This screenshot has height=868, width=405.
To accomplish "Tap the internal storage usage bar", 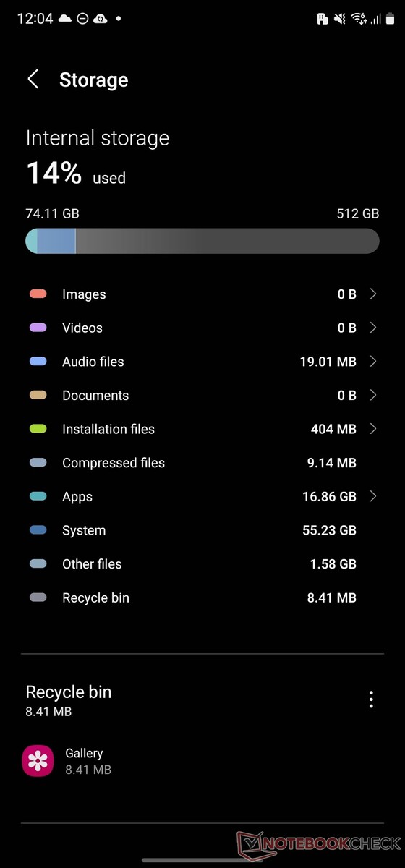I will (x=202, y=241).
